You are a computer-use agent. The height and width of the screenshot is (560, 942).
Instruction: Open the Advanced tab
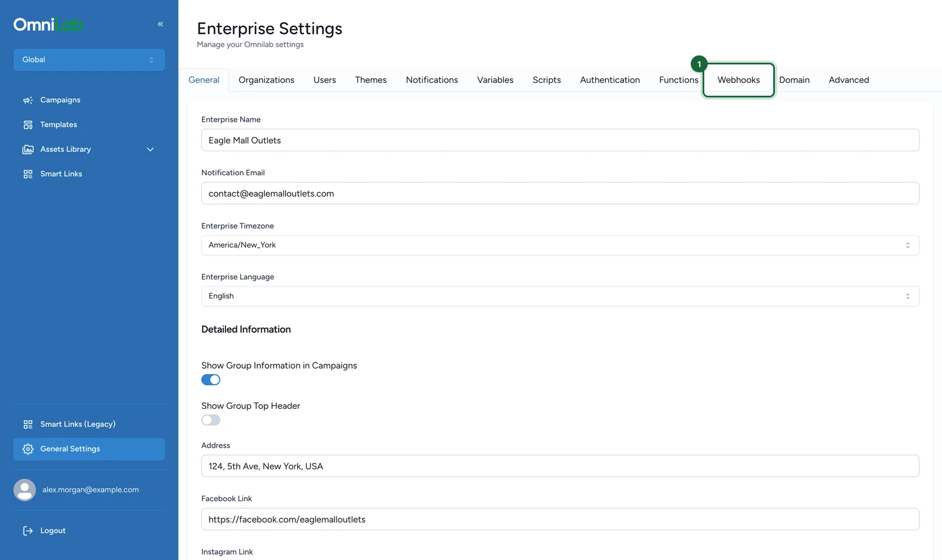click(x=848, y=80)
